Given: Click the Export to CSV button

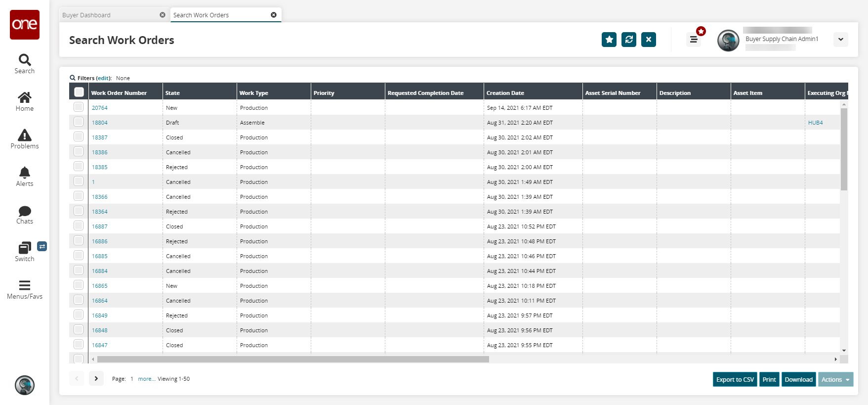Looking at the screenshot, I should (735, 379).
